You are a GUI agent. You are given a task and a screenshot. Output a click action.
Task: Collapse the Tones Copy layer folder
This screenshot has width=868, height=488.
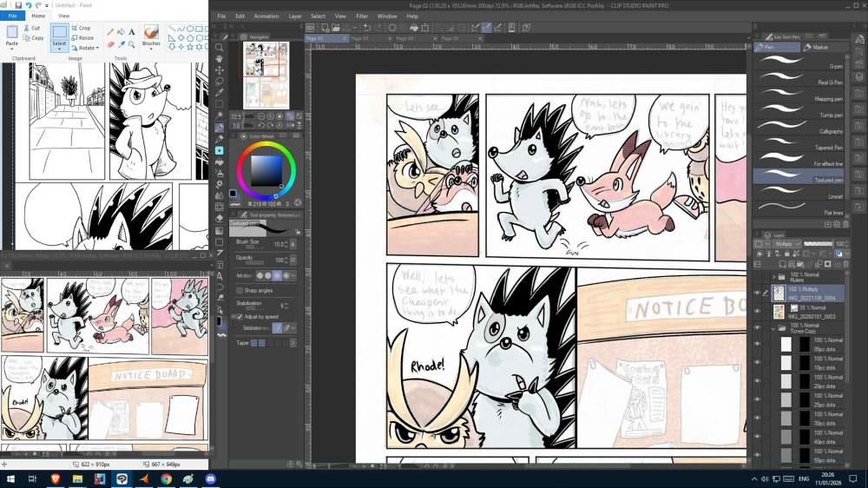tap(773, 329)
